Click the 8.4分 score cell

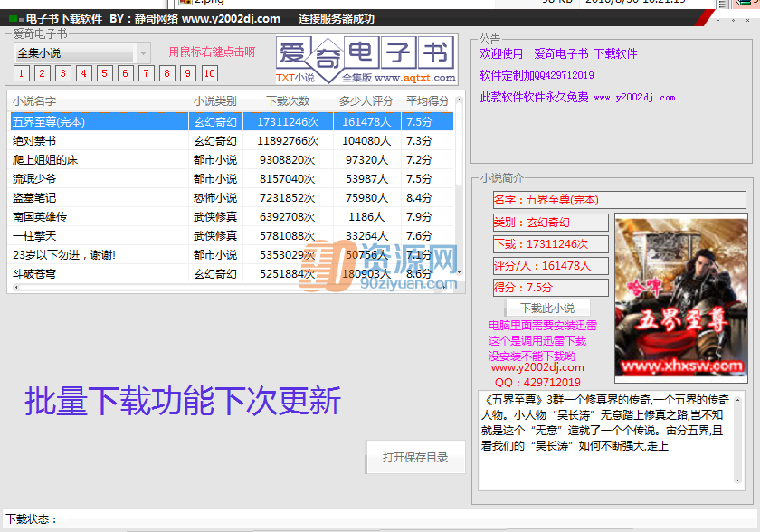419,197
